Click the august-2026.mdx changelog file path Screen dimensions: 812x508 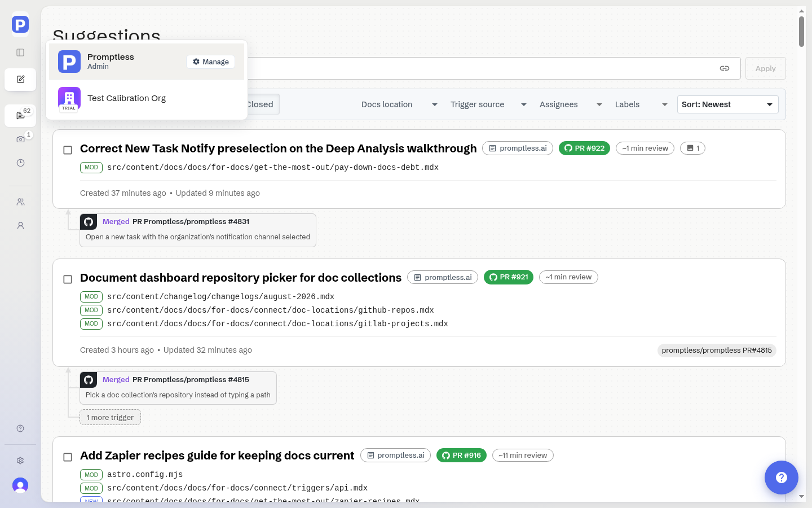220,297
